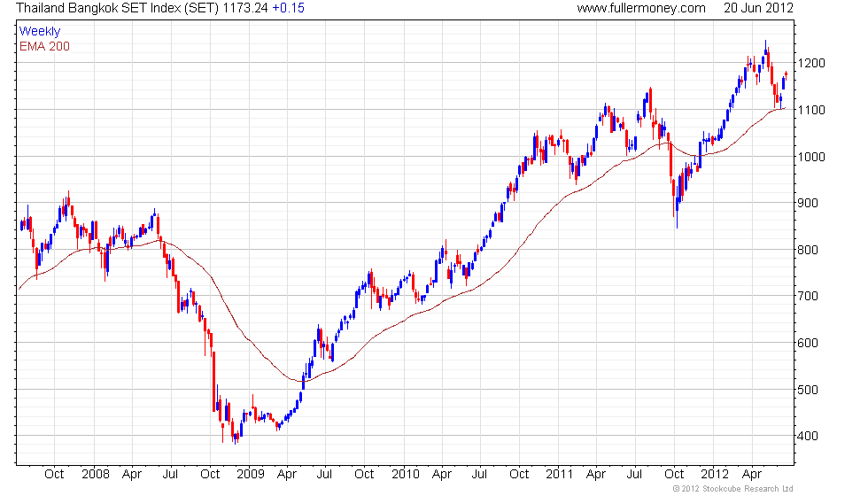Click the 400 price axis label
The height and width of the screenshot is (496, 868).
click(808, 436)
